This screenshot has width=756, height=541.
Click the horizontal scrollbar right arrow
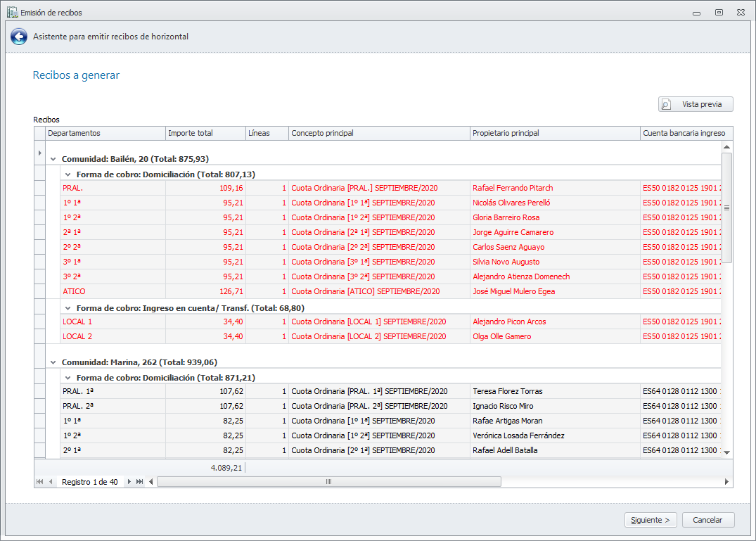(x=726, y=482)
